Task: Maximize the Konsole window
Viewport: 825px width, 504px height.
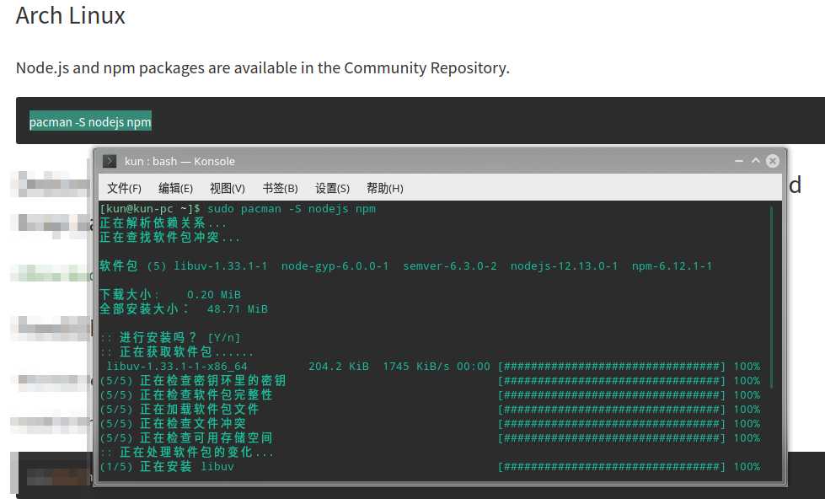Action: pyautogui.click(x=756, y=161)
